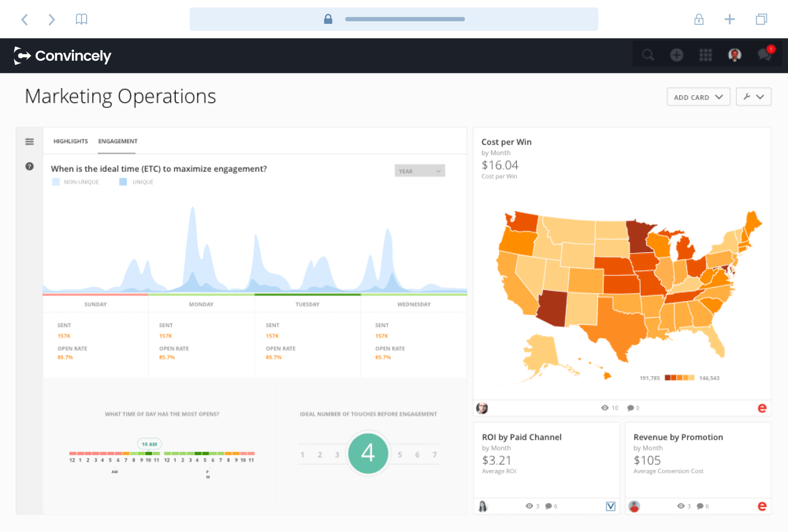Click the help question mark icon
Image resolution: width=788 pixels, height=532 pixels.
[x=29, y=167]
